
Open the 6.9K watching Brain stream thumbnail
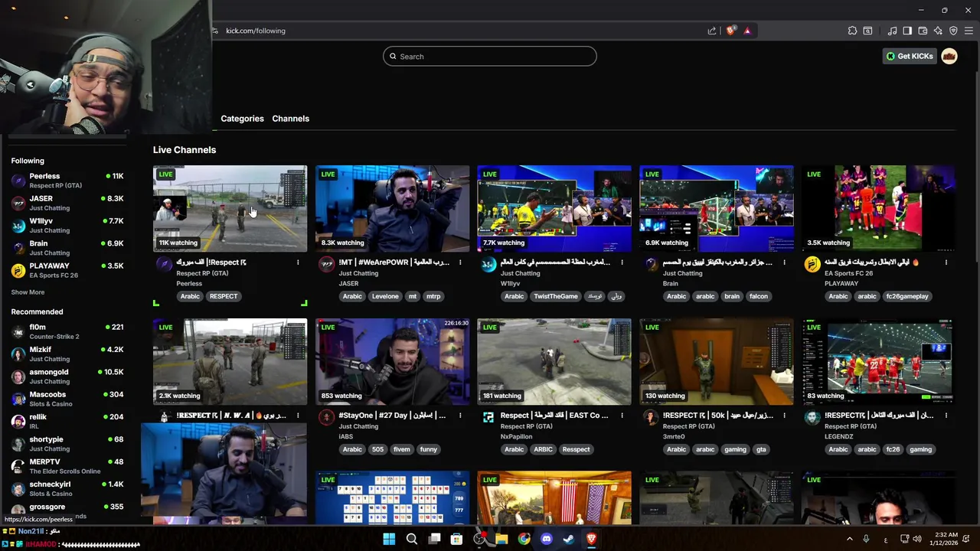717,208
